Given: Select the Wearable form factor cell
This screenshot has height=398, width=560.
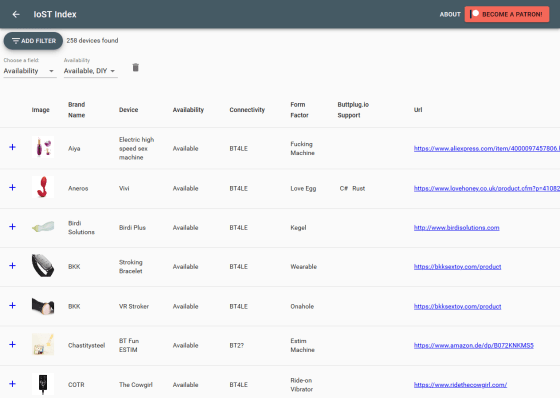Looking at the screenshot, I should click(304, 267).
